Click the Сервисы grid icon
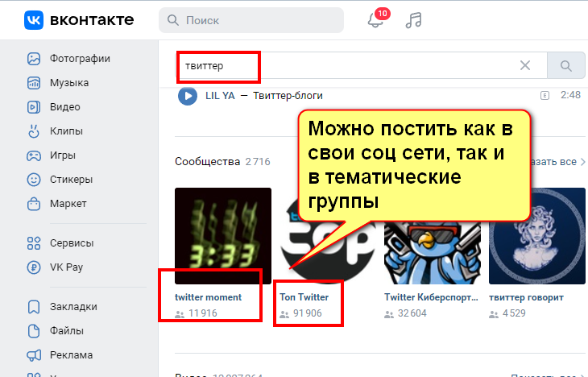This screenshot has width=588, height=377. coord(34,243)
